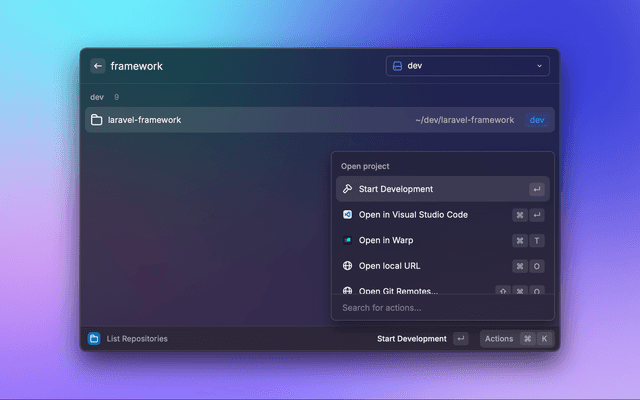Click the O shortcut key on Open local URL

[x=537, y=267]
